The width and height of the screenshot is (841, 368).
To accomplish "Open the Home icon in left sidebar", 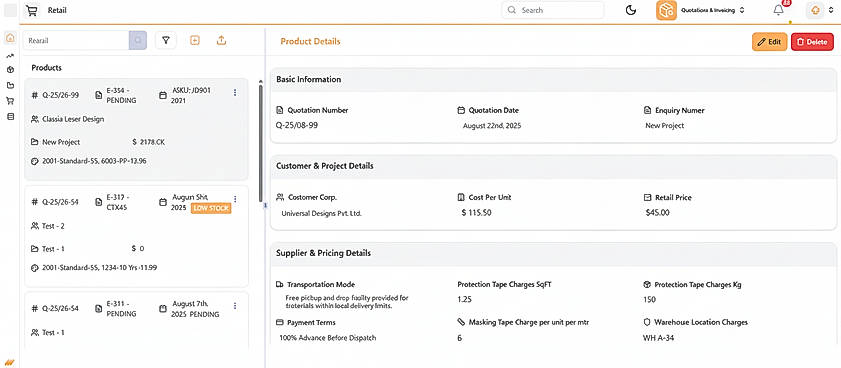I will coord(10,38).
